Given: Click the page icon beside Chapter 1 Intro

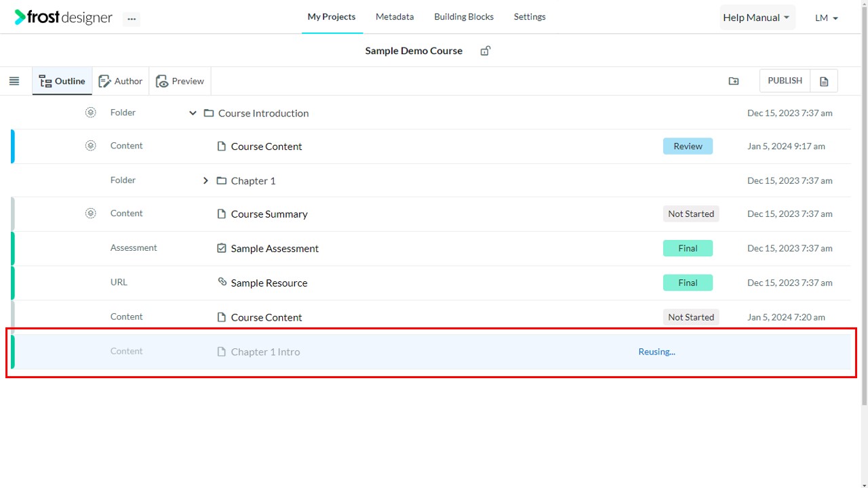Looking at the screenshot, I should point(221,352).
